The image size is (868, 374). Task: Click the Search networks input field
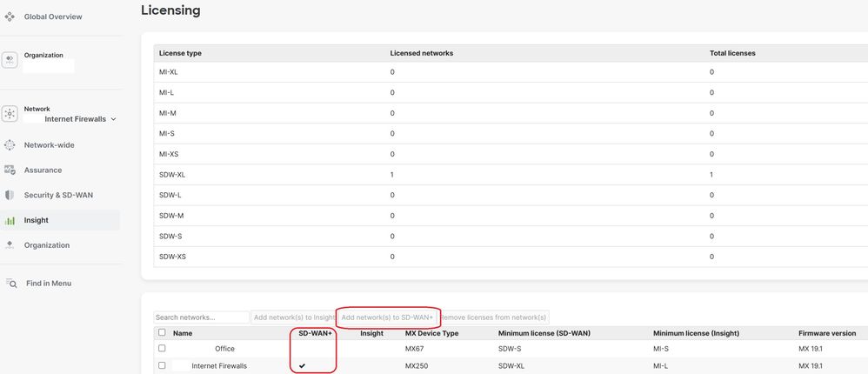pos(201,317)
